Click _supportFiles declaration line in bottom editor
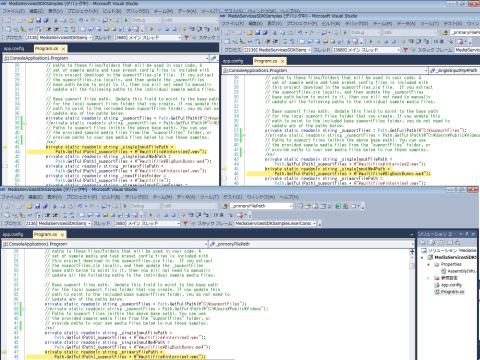The image size is (480, 360). 146,304
